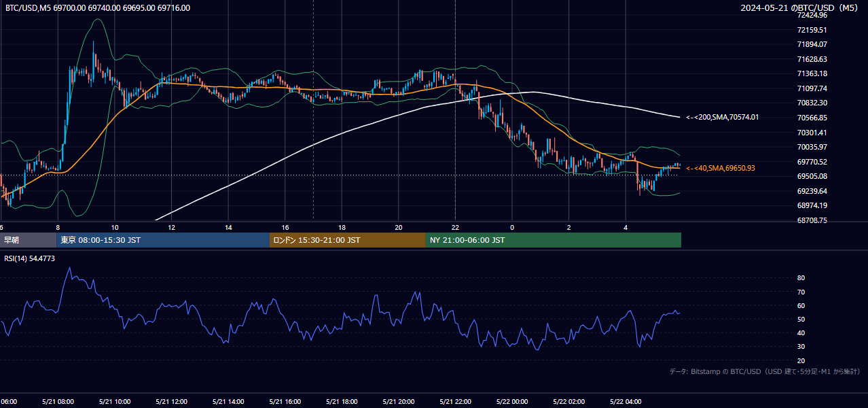Click hour tick 12 below the price chart

pyautogui.click(x=172, y=227)
